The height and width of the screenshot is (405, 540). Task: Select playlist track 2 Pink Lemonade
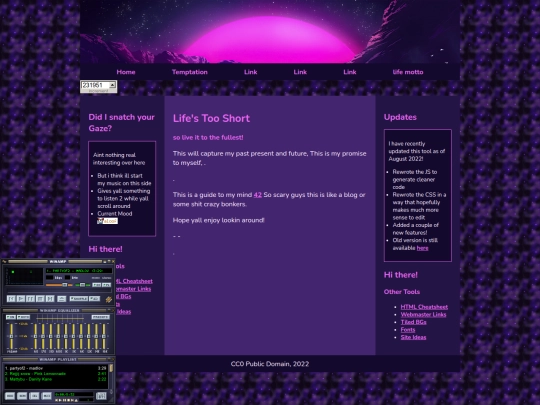(56, 374)
